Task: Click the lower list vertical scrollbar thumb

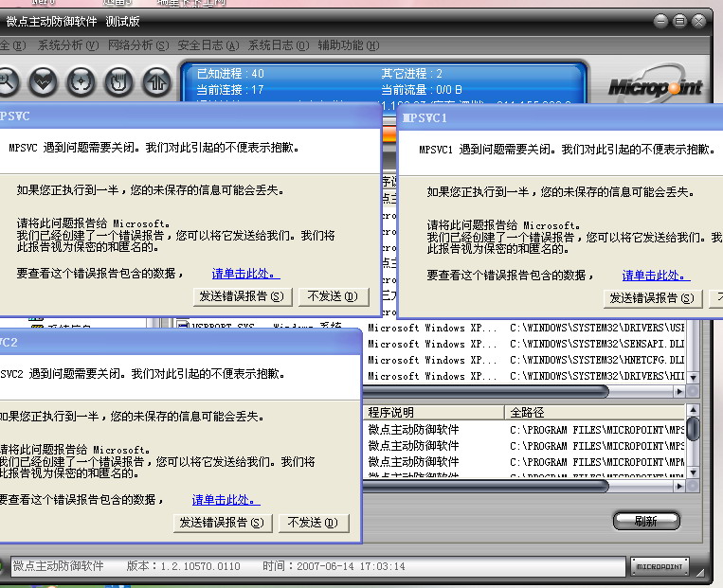Action: 693,429
